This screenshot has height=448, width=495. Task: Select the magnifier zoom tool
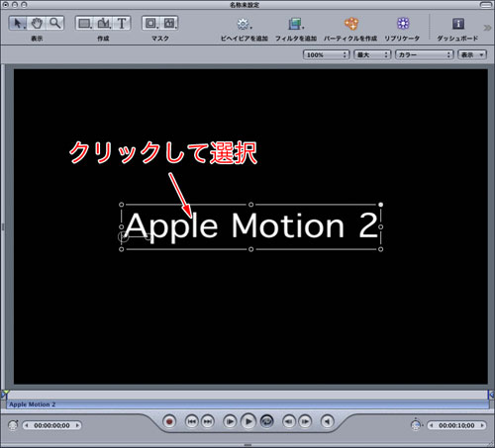pos(55,24)
